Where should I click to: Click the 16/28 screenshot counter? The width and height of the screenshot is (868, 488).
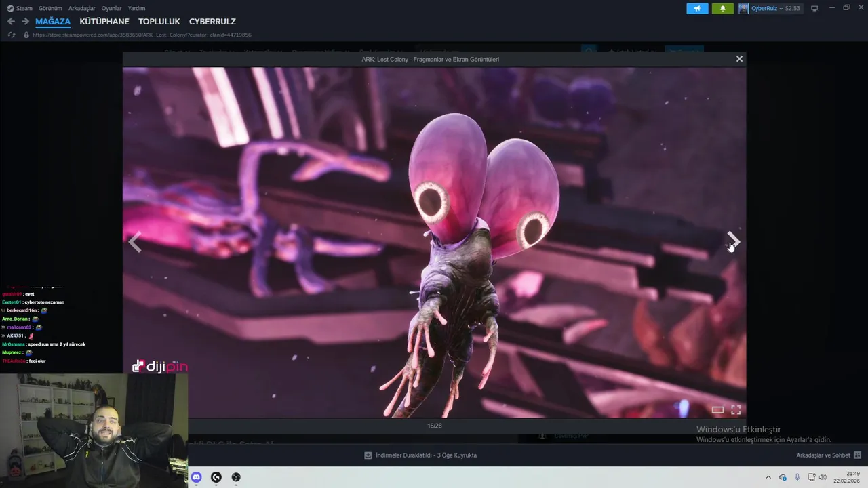point(434,426)
